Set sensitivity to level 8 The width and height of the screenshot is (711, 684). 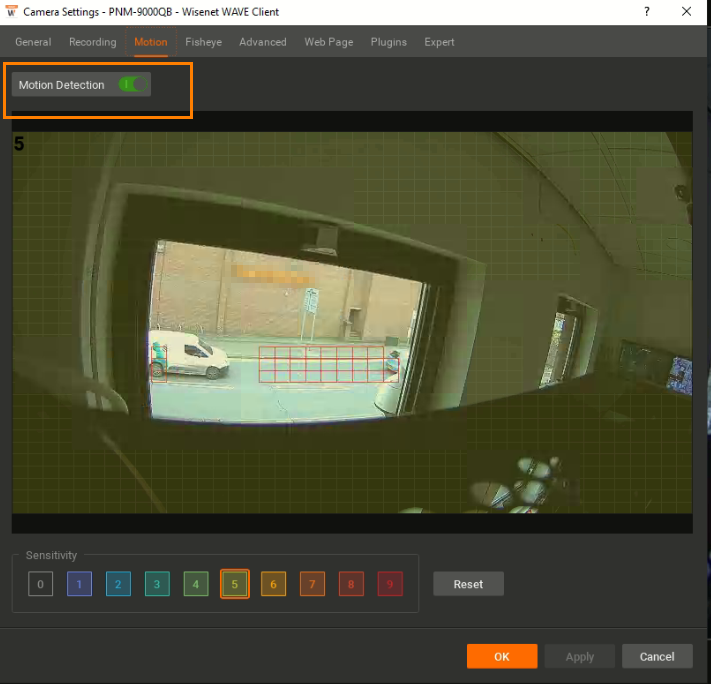tap(351, 584)
